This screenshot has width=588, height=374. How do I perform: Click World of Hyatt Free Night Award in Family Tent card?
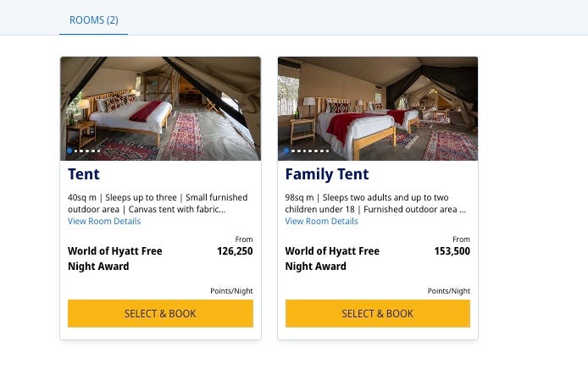click(332, 259)
